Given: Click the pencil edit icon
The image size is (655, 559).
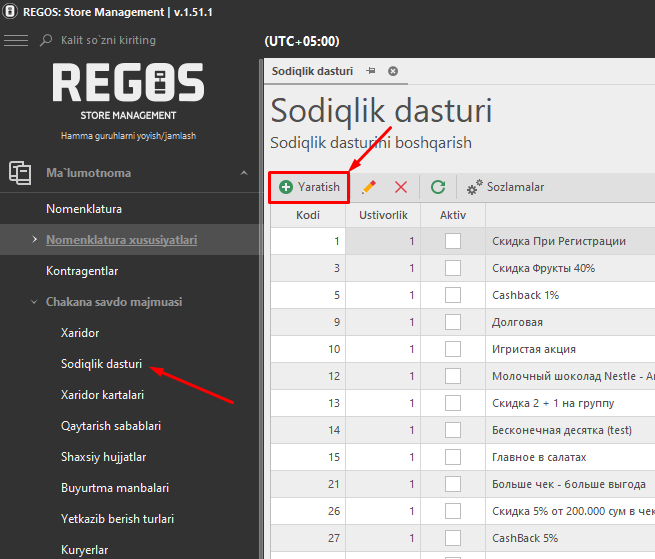Looking at the screenshot, I should (x=368, y=187).
